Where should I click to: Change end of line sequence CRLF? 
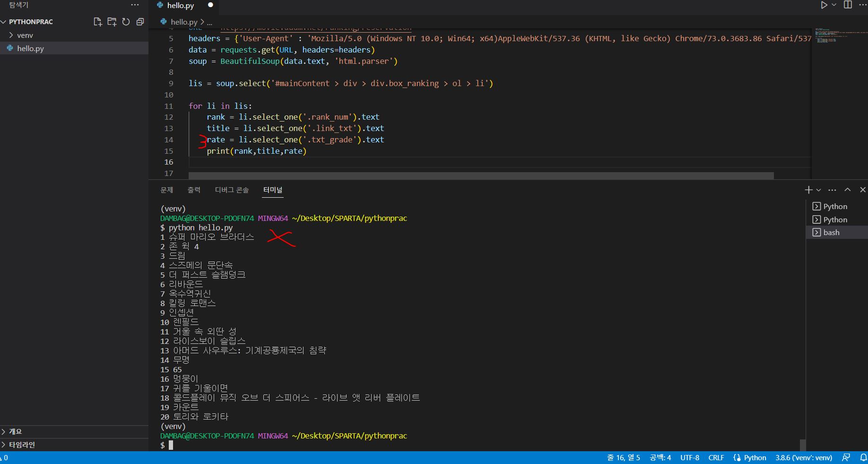point(716,457)
